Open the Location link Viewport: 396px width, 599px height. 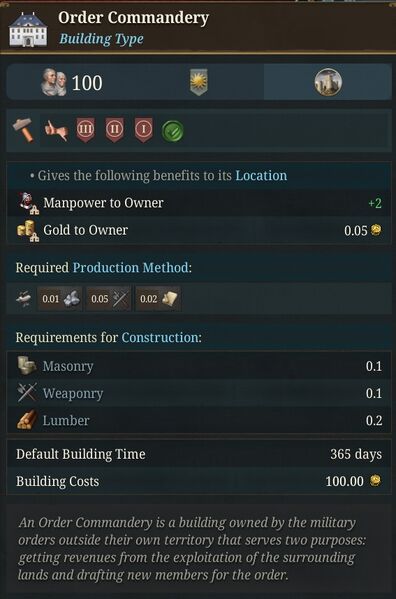(x=261, y=175)
